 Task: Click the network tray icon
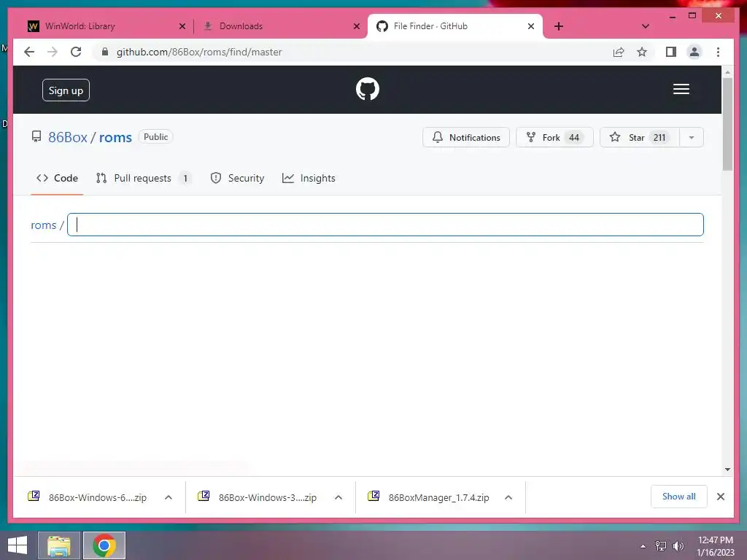coord(661,546)
